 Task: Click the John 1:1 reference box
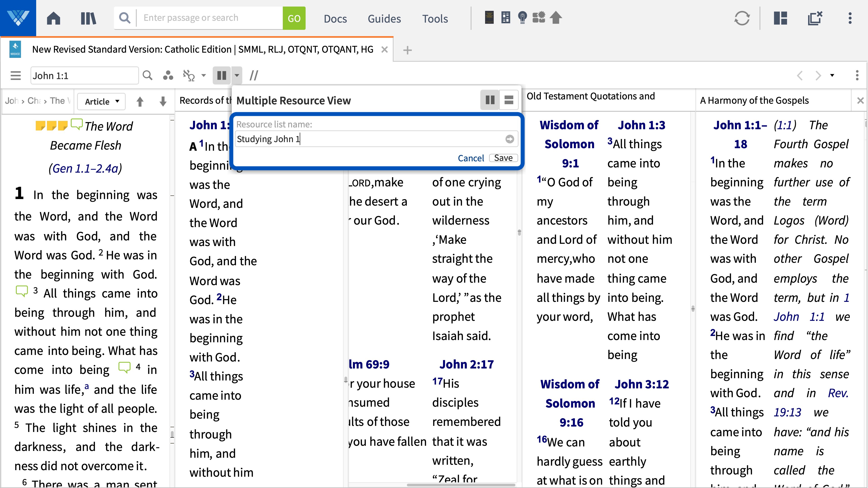(x=84, y=75)
